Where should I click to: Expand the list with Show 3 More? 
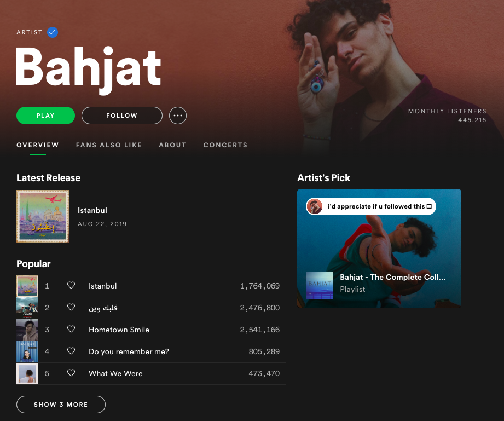click(61, 404)
